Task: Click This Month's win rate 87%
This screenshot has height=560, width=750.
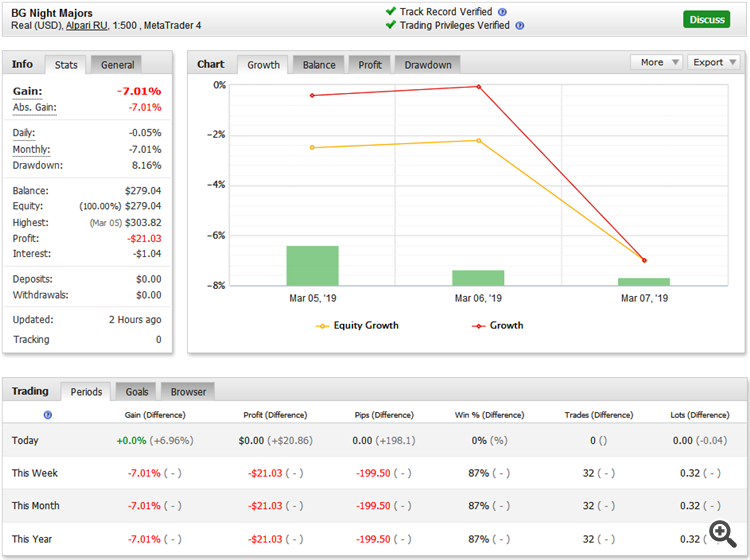Action: pos(478,506)
